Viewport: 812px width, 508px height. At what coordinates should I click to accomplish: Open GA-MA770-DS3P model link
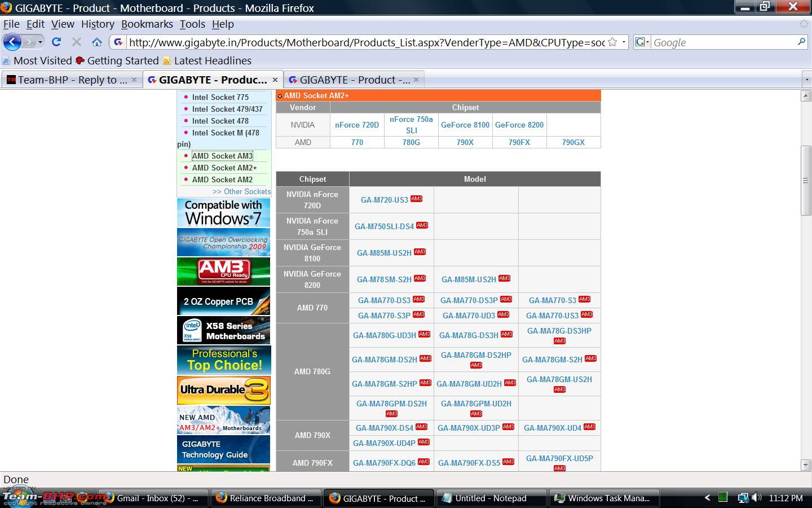pos(469,300)
